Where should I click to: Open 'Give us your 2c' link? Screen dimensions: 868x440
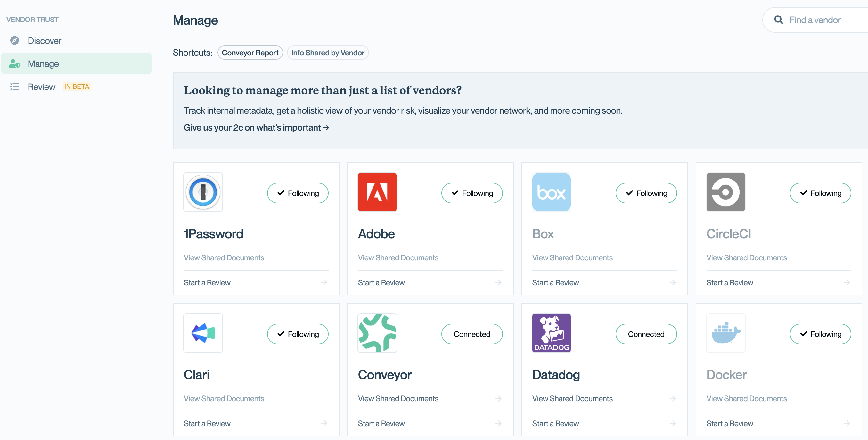pos(256,128)
